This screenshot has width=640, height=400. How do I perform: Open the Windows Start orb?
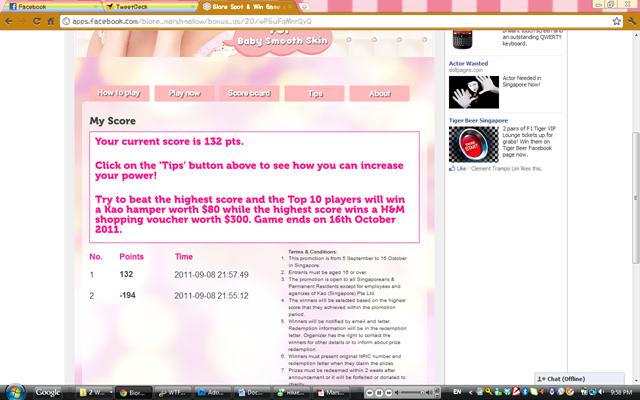[x=15, y=392]
